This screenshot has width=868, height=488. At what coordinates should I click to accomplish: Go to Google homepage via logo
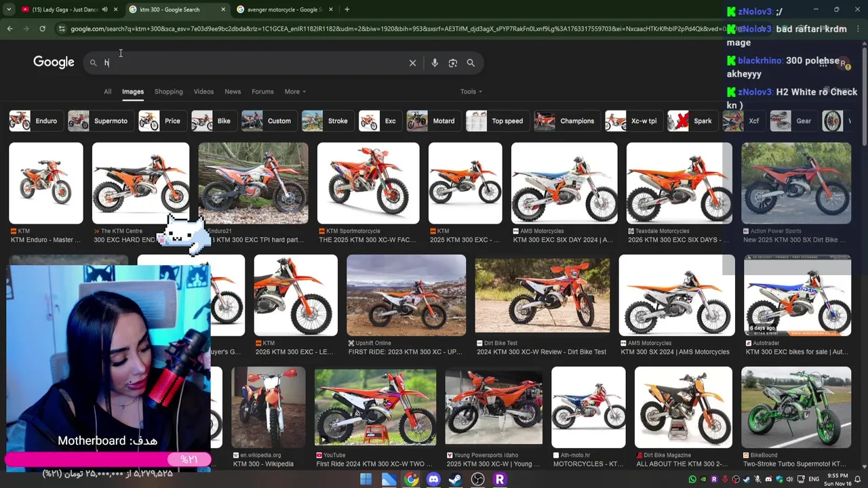54,62
